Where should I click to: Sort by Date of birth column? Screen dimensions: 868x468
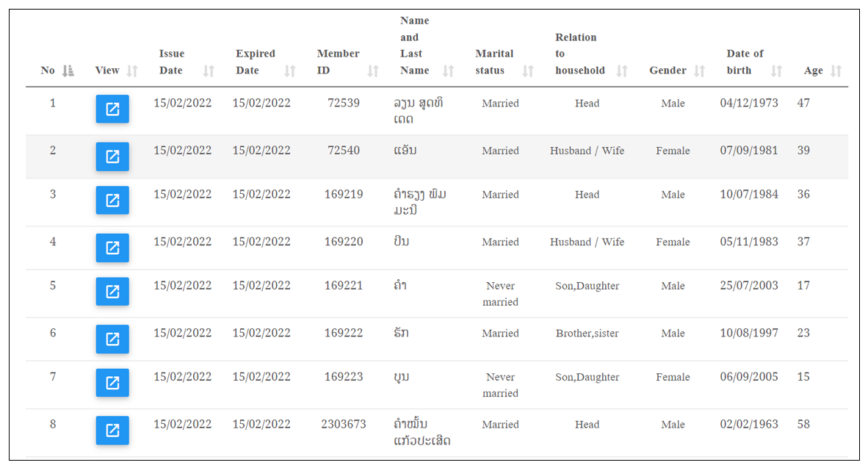(777, 71)
